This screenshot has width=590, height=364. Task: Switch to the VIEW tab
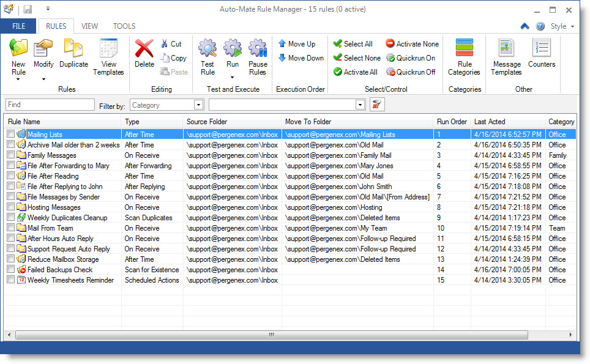click(x=89, y=26)
